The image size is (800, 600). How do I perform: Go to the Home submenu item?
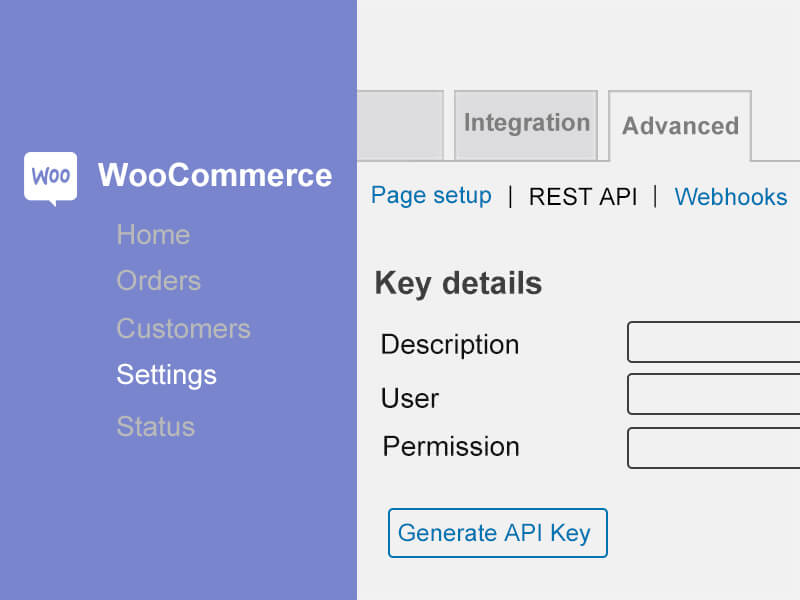click(x=153, y=235)
